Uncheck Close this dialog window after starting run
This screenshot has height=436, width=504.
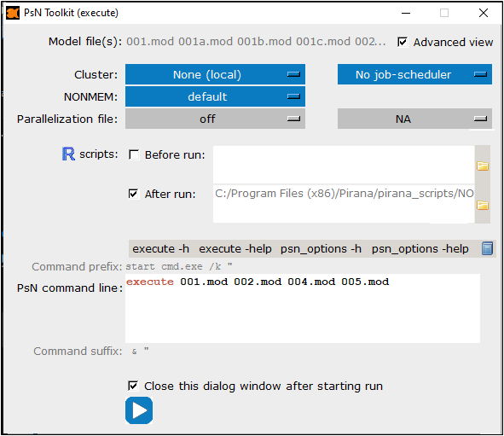click(133, 386)
